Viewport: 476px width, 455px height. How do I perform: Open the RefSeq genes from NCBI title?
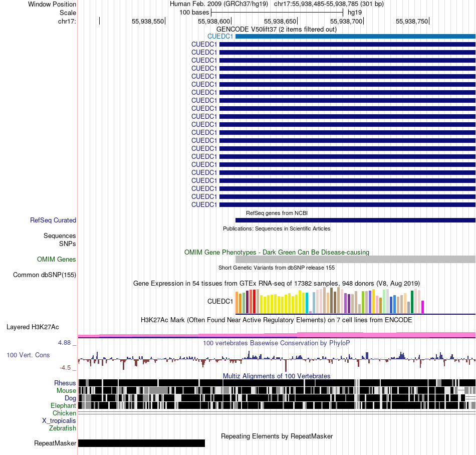(x=277, y=213)
